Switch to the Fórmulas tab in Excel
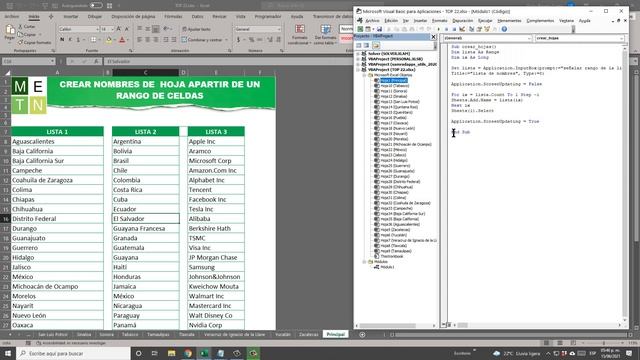The width and height of the screenshot is (640, 360). 173,16
